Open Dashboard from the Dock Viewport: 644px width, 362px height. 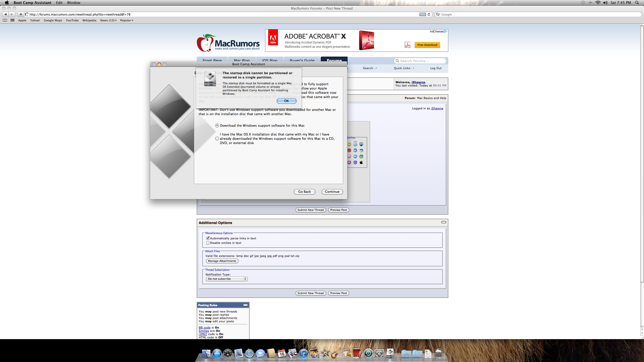click(x=228, y=353)
